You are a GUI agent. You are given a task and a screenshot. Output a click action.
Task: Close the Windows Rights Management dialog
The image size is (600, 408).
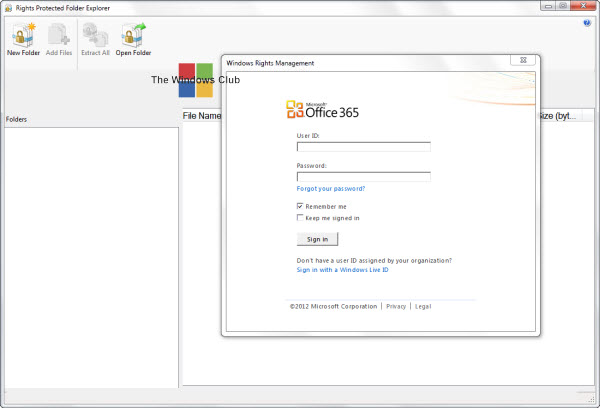pos(523,60)
